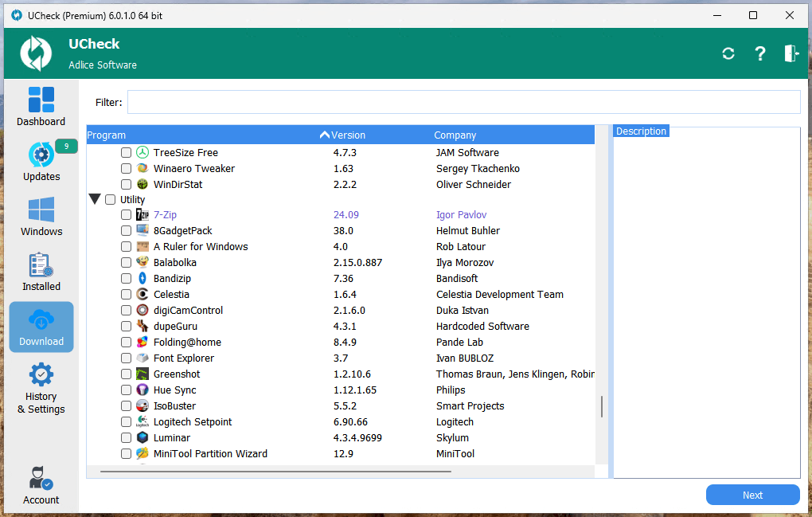The image size is (812, 517).
Task: Open help with the question mark icon
Action: point(760,53)
